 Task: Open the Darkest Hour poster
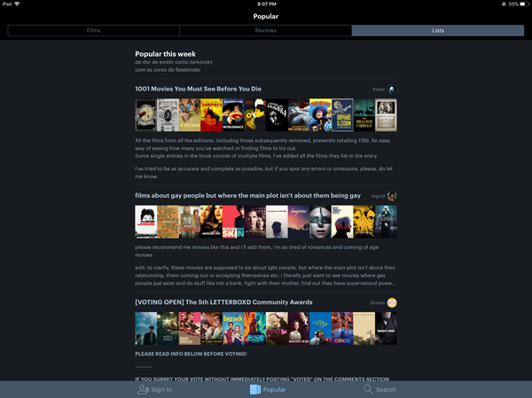click(x=386, y=329)
